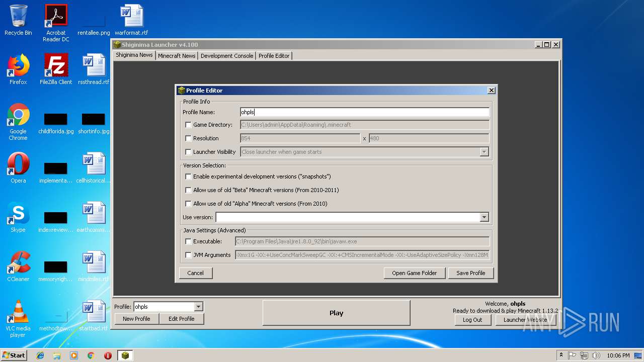Open the Development Console tab
Image resolution: width=644 pixels, height=362 pixels.
227,56
